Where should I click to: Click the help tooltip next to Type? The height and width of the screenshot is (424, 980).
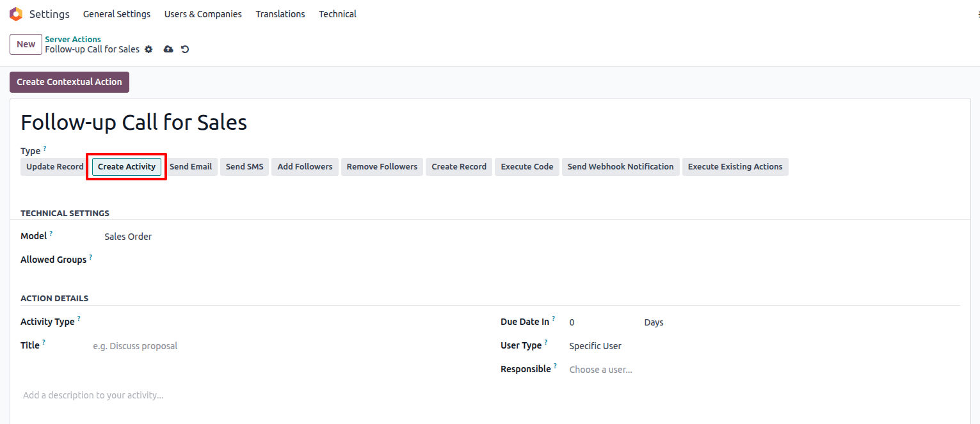[45, 148]
